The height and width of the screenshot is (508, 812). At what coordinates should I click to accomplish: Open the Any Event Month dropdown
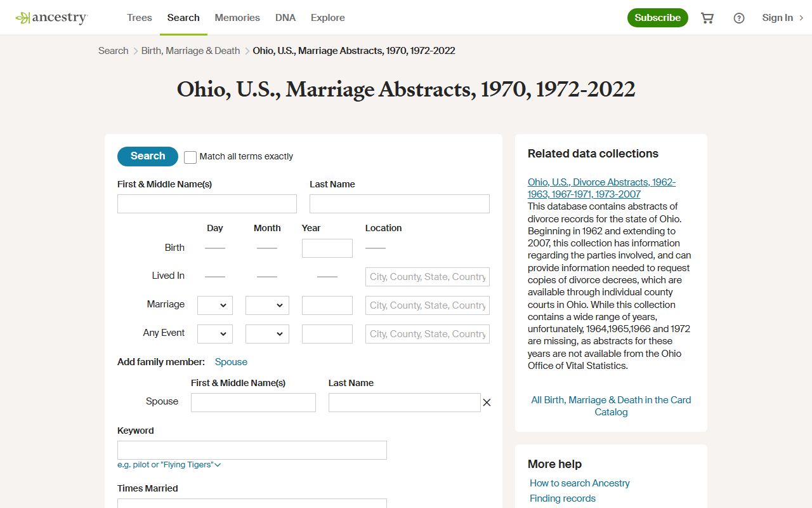pos(267,334)
